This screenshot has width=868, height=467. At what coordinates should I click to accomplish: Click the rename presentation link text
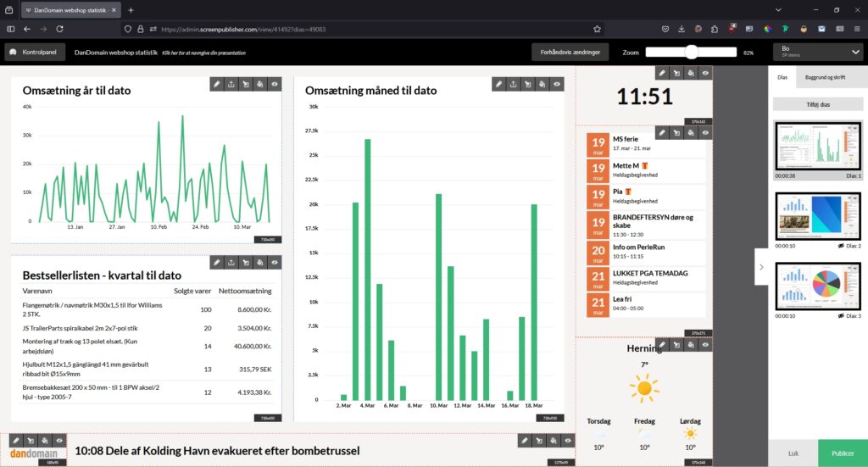click(x=203, y=53)
